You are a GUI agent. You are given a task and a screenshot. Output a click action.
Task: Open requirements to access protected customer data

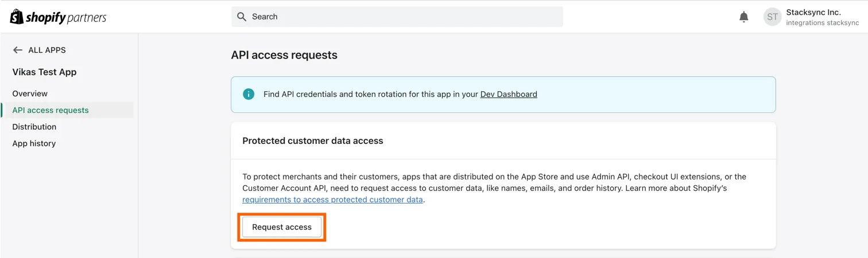point(332,200)
